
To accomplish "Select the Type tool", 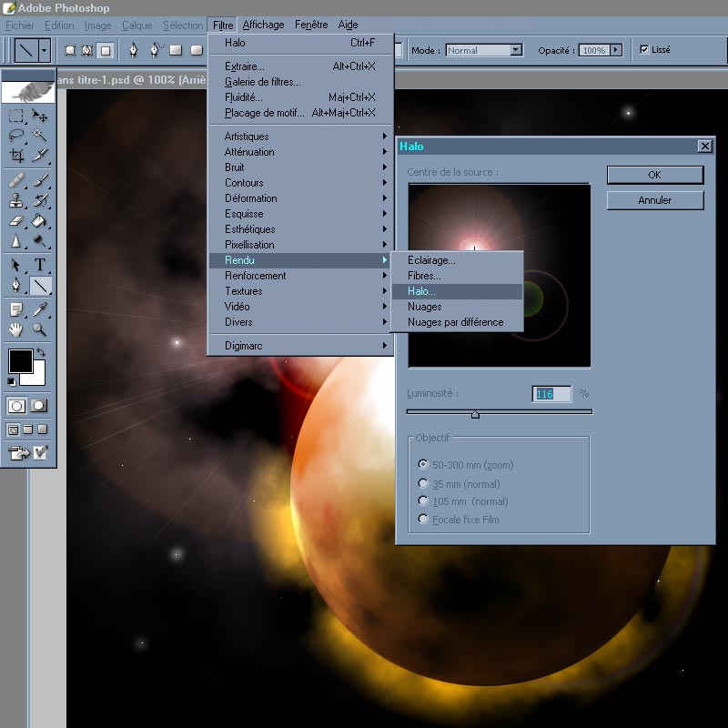I will [x=40, y=265].
